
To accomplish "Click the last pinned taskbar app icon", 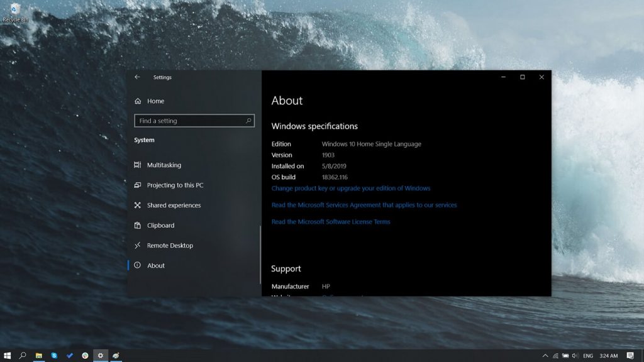I will point(116,356).
